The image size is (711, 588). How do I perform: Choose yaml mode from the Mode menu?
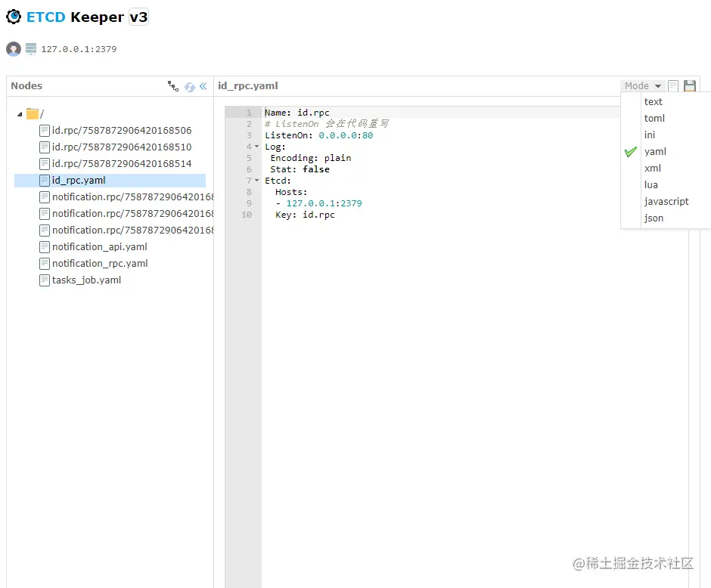pyautogui.click(x=655, y=152)
